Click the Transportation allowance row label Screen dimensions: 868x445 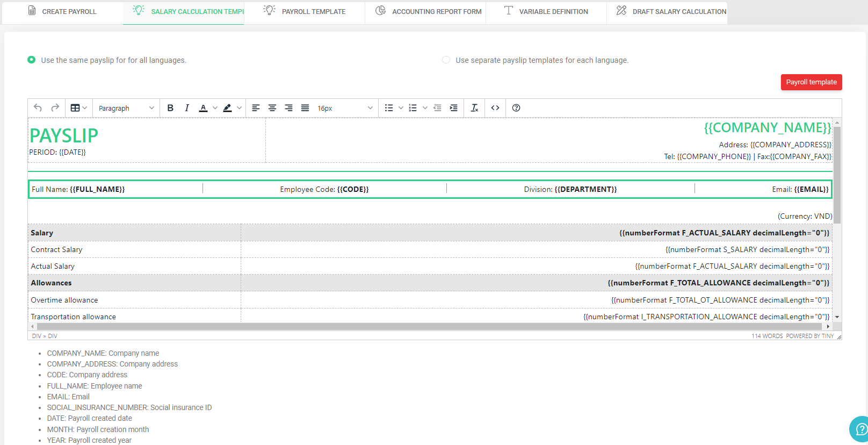pos(73,317)
